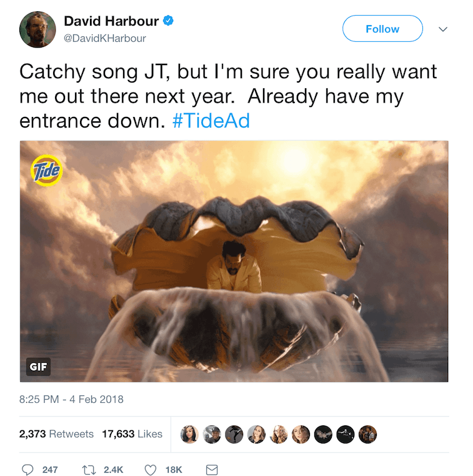
Task: Click the David Harbour display name
Action: coord(111,21)
